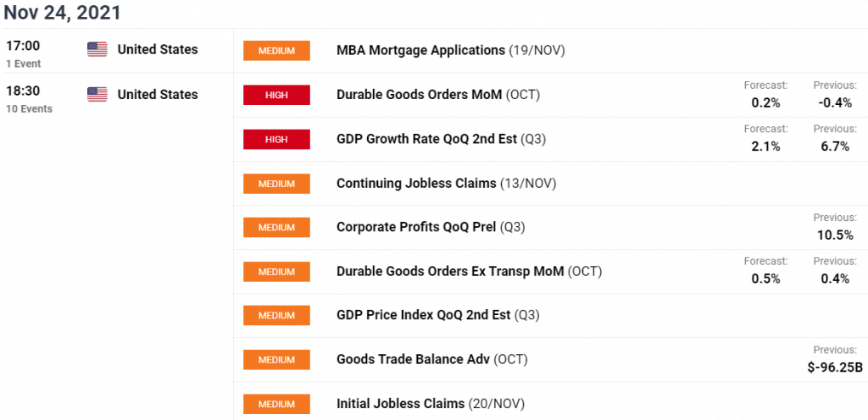868x420 pixels.
Task: Open MBA Mortgage Applications event
Action: click(x=451, y=51)
